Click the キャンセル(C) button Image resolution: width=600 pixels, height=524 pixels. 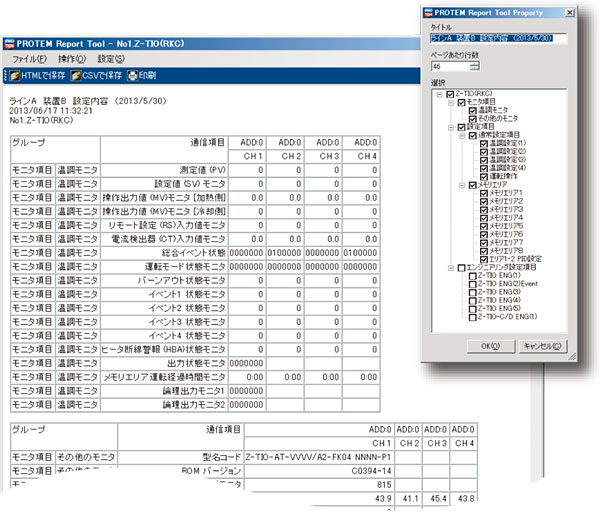tap(542, 346)
